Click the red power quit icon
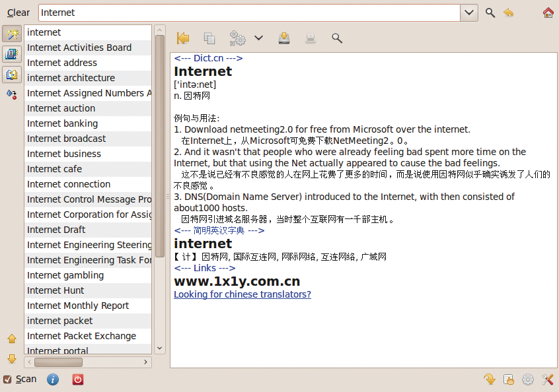Viewport: 559px width, 392px height. [78, 379]
